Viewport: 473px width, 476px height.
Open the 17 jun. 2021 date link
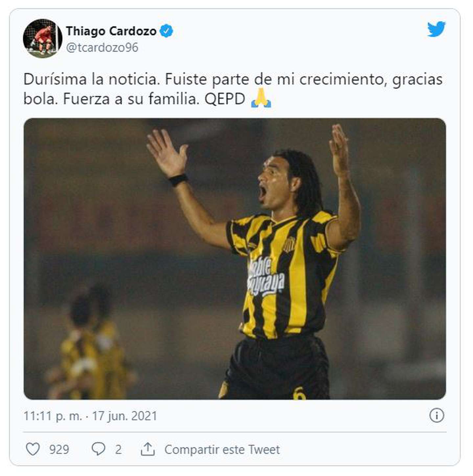coord(124,416)
